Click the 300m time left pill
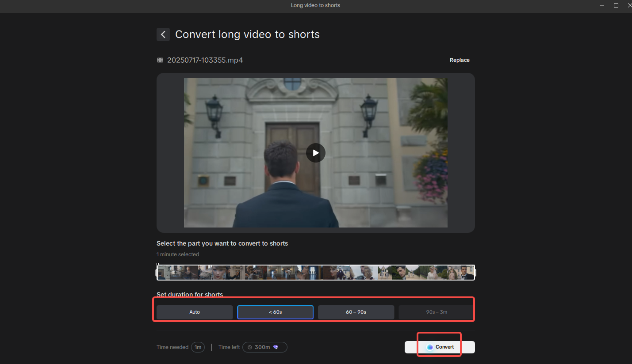The image size is (632, 364). 264,347
